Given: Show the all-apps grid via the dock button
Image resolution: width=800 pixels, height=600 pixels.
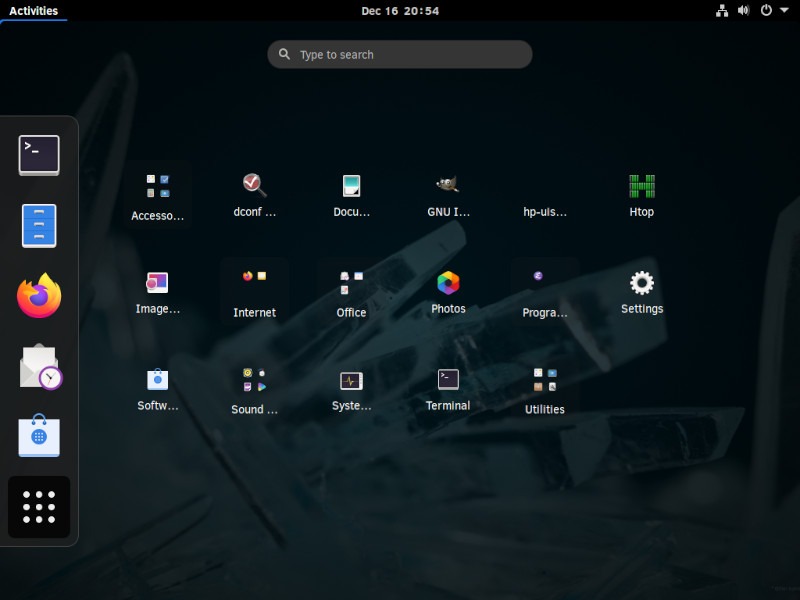Looking at the screenshot, I should click(x=38, y=506).
